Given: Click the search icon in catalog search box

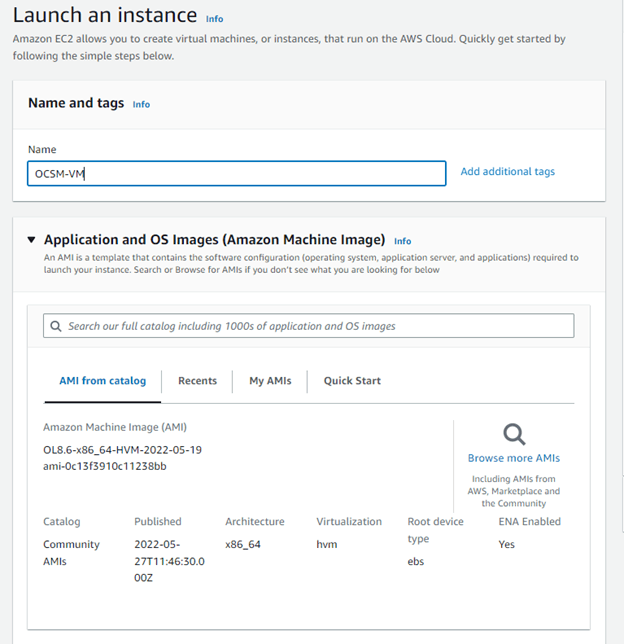Looking at the screenshot, I should click(58, 326).
